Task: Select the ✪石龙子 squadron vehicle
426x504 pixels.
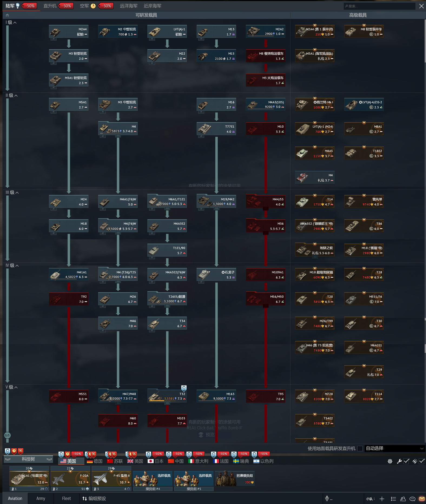Action: click(x=216, y=275)
